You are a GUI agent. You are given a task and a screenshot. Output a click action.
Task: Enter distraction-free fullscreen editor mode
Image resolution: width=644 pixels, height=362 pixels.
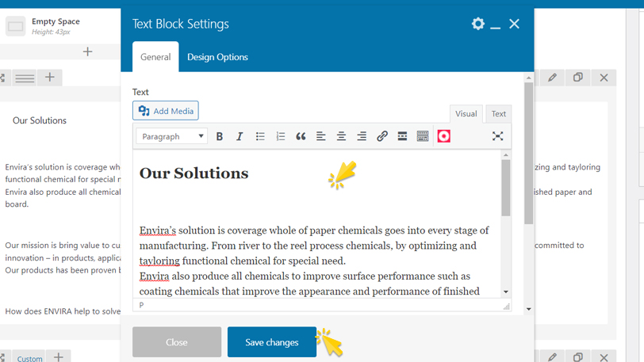coord(497,136)
